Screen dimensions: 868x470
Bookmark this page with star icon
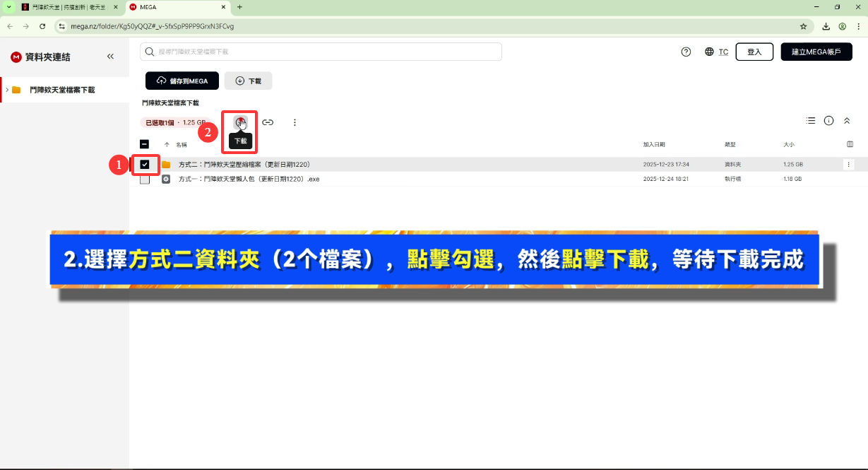pyautogui.click(x=803, y=26)
